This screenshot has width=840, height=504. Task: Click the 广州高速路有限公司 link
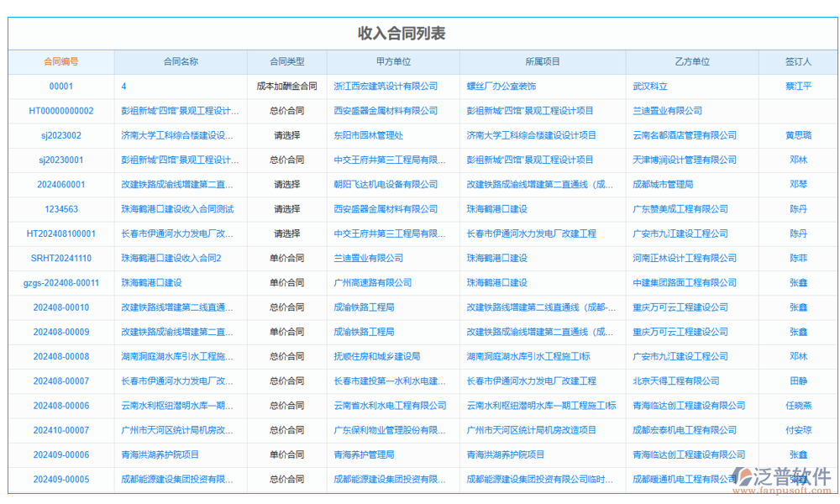pos(373,282)
